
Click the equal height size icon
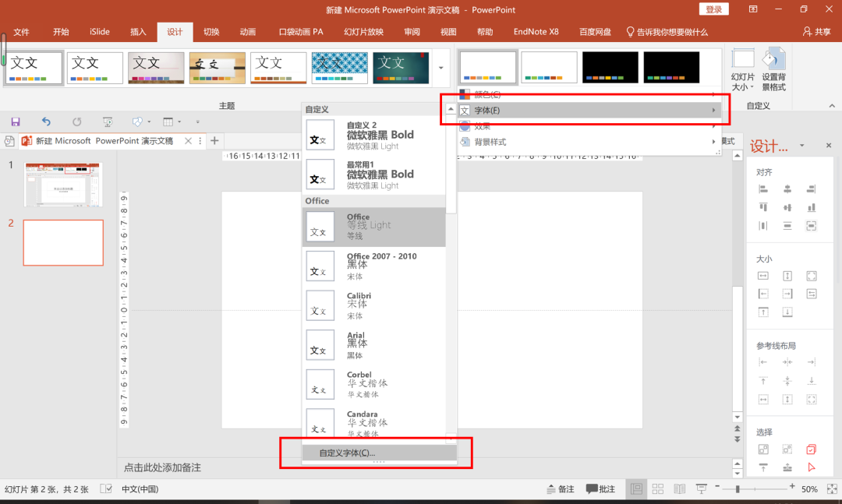click(787, 276)
